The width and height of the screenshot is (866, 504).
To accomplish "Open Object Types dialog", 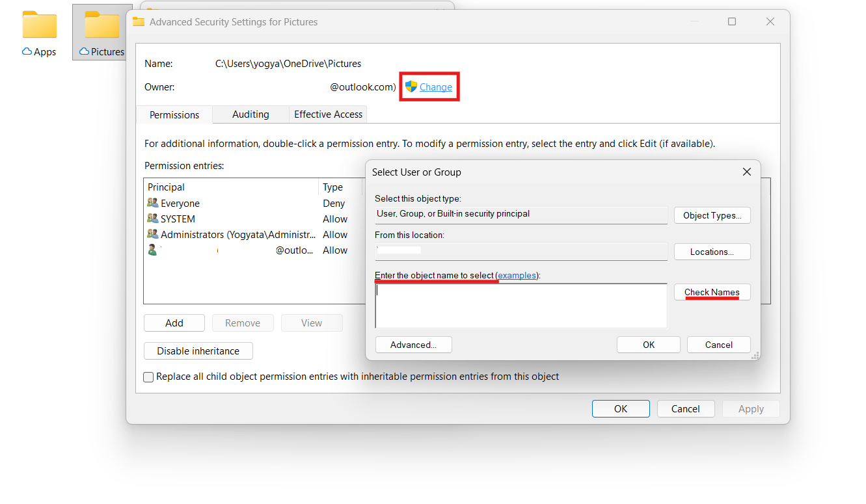I will point(712,215).
